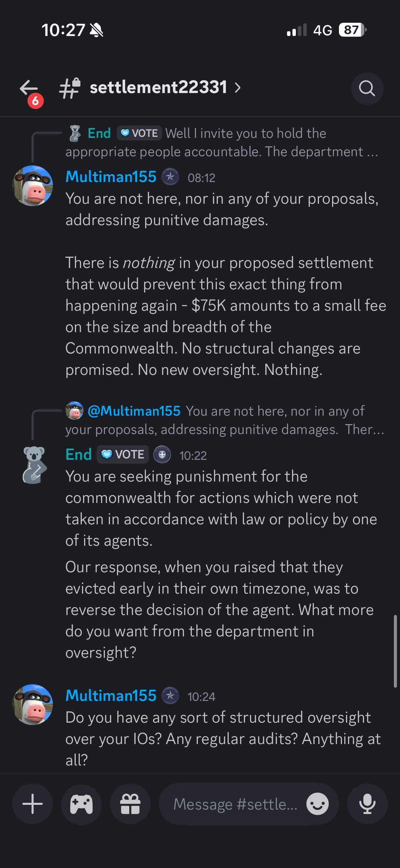400x868 pixels.
Task: Jump to End's replied message preview
Action: 222,142
